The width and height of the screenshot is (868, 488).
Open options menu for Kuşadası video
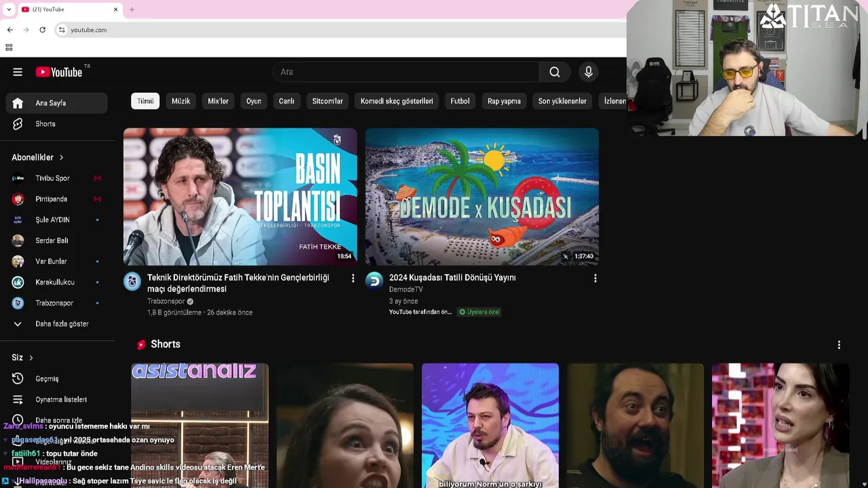tap(595, 279)
